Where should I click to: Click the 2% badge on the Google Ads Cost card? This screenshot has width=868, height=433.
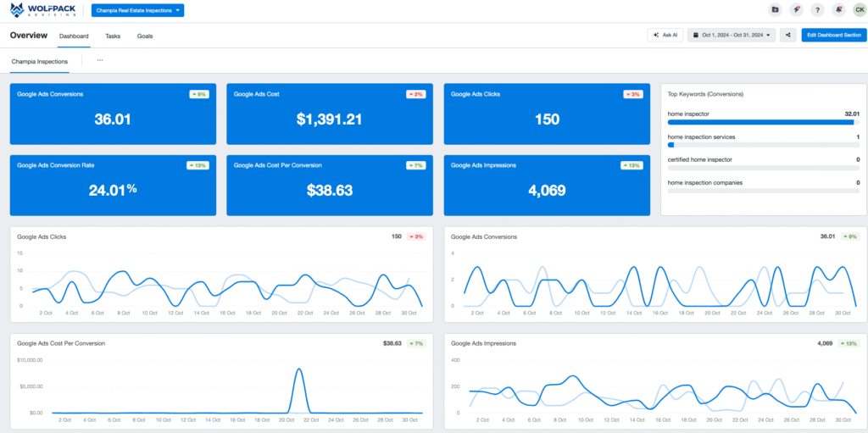[x=415, y=94]
